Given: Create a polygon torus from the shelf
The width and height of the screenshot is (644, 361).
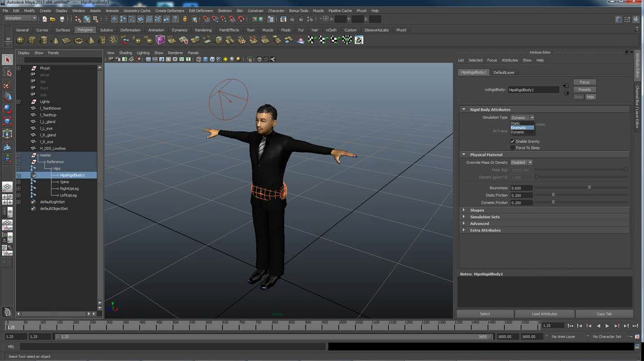Looking at the screenshot, I should point(79,40).
